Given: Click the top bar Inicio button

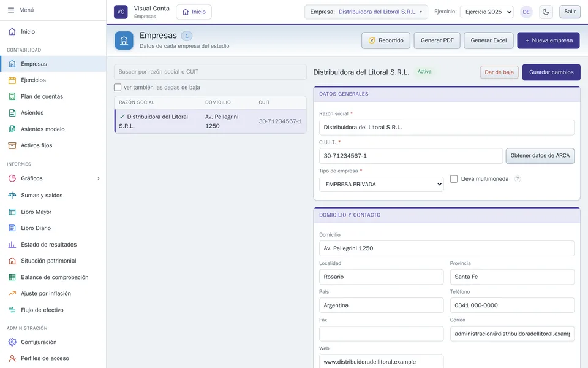Looking at the screenshot, I should [x=194, y=12].
